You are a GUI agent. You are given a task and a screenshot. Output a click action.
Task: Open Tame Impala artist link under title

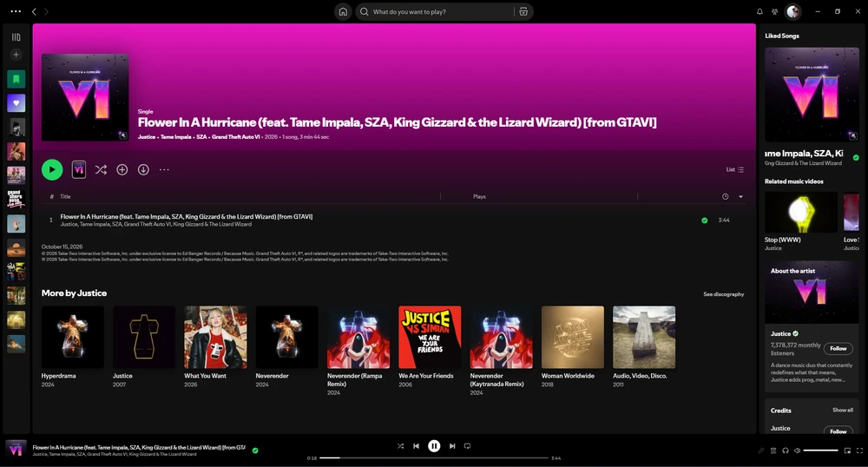[176, 137]
